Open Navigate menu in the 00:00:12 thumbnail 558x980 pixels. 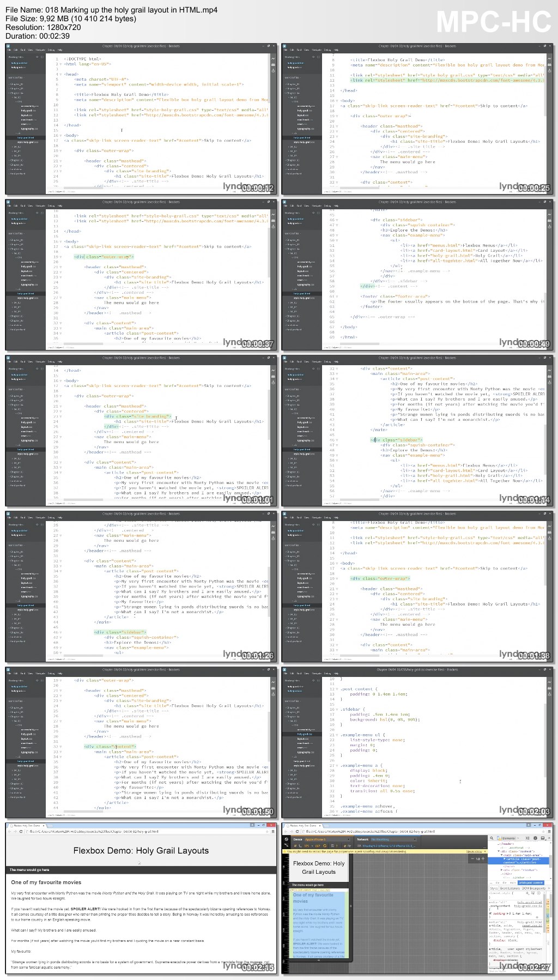(40, 50)
